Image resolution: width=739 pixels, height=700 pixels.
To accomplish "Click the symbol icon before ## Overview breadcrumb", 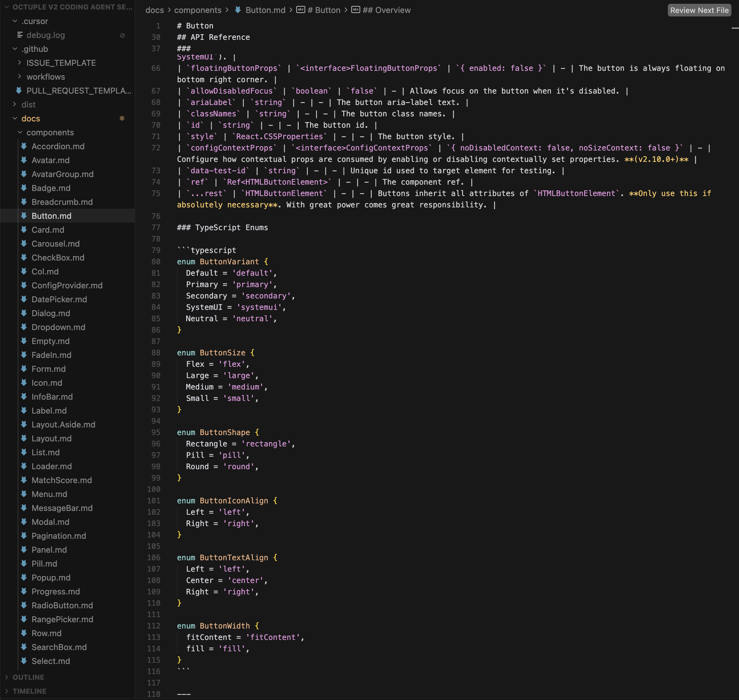I will tap(356, 10).
